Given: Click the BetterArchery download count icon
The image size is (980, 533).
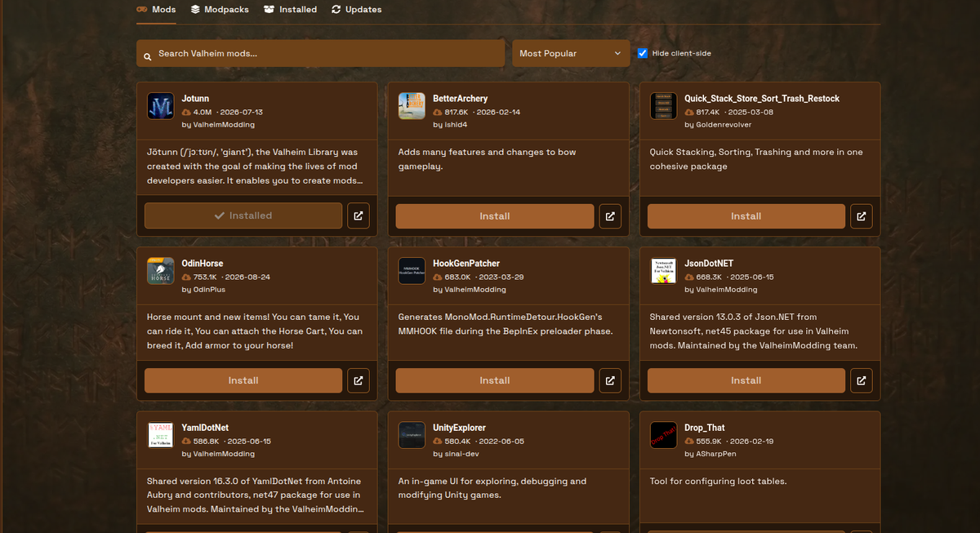Looking at the screenshot, I should pos(438,113).
